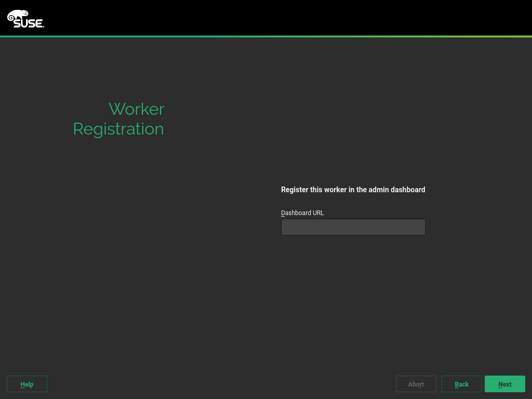This screenshot has width=532, height=399.
Task: Click the green separator line below header
Action: (266, 36)
